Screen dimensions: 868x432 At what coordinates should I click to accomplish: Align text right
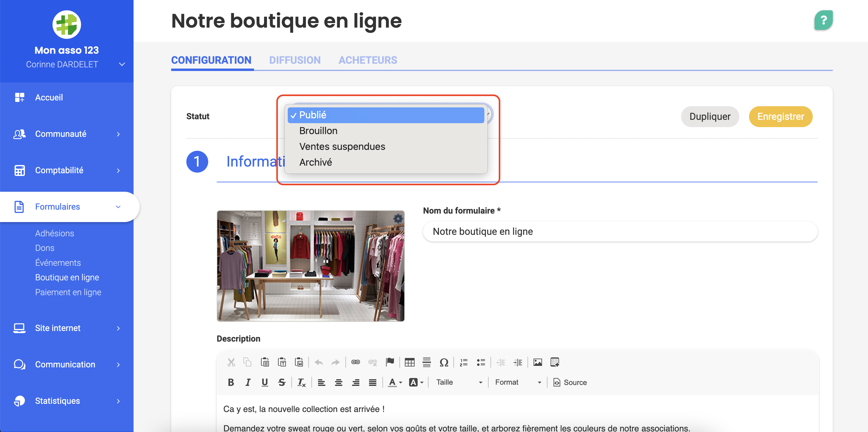coord(355,382)
